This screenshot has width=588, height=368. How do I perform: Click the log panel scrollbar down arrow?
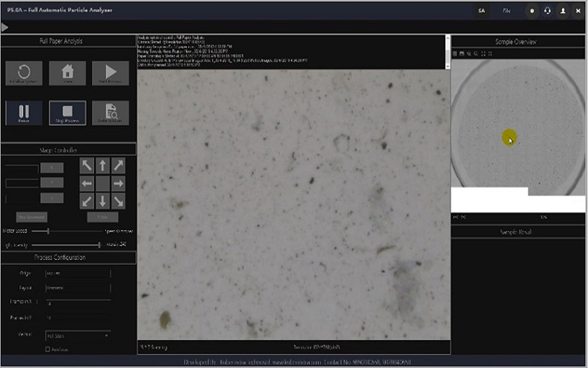coord(448,66)
